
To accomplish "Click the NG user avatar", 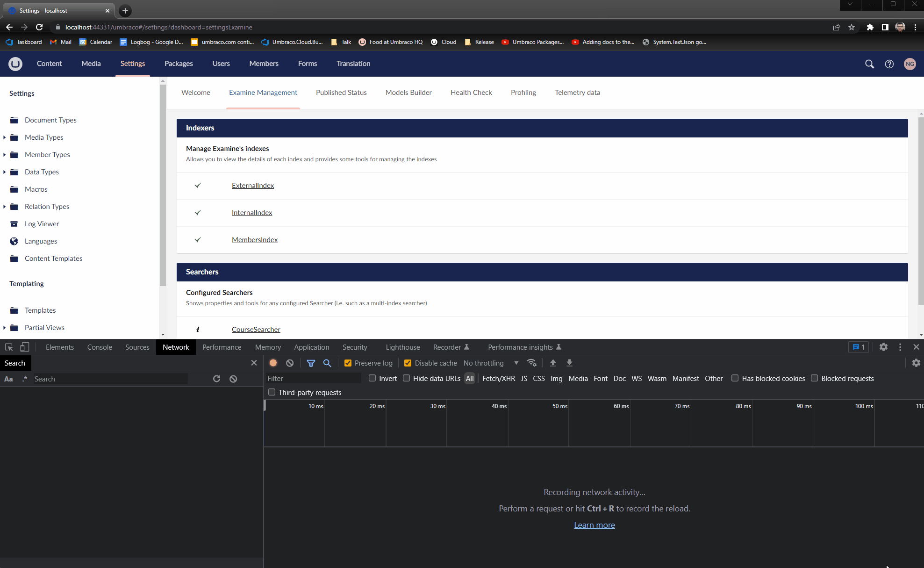I will click(x=910, y=64).
